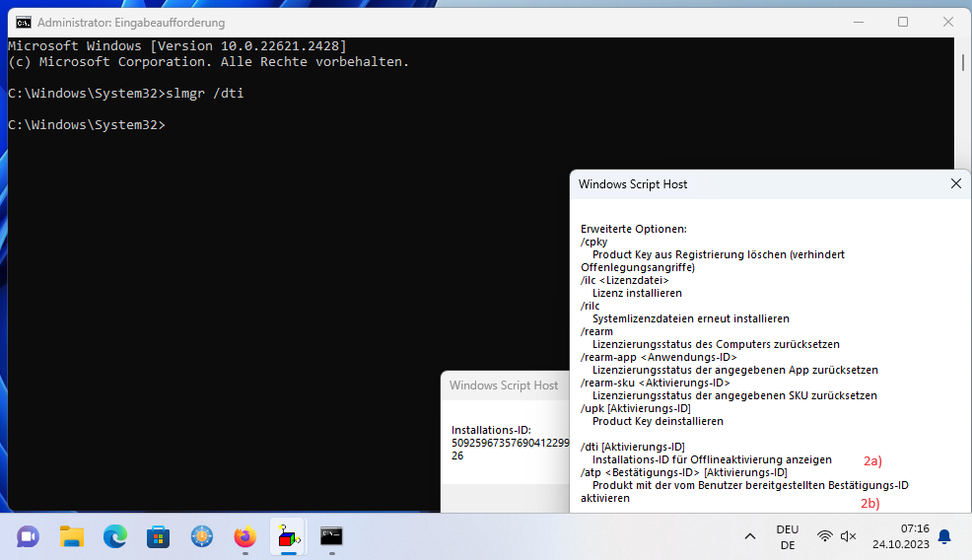Open File Explorer from the taskbar
This screenshot has height=560, width=972.
[71, 536]
